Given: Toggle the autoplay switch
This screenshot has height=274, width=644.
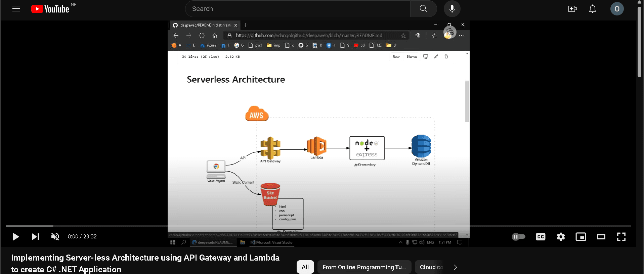Looking at the screenshot, I should 518,237.
